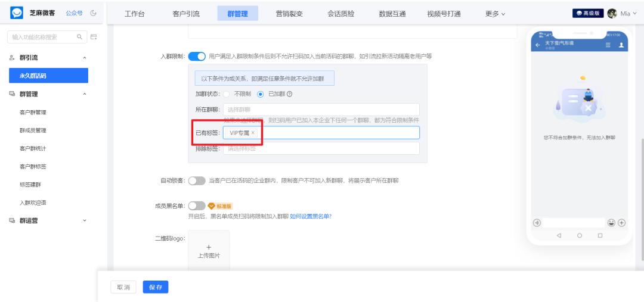The height and width of the screenshot is (302, 644).
Task: Go to the 会话质检 tab
Action: (341, 14)
